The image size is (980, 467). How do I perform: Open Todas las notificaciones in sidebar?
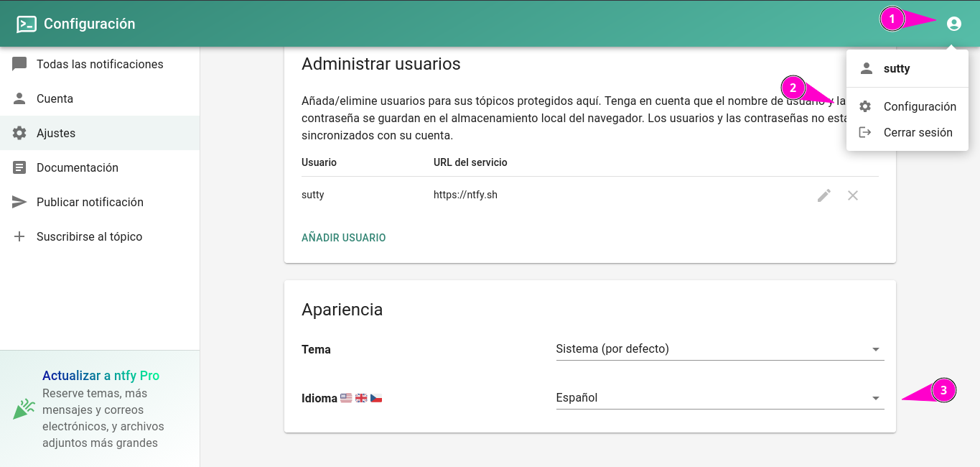100,64
